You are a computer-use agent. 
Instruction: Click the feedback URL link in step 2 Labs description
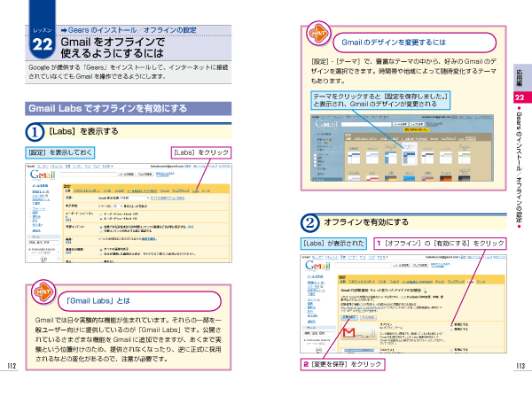click(362, 307)
